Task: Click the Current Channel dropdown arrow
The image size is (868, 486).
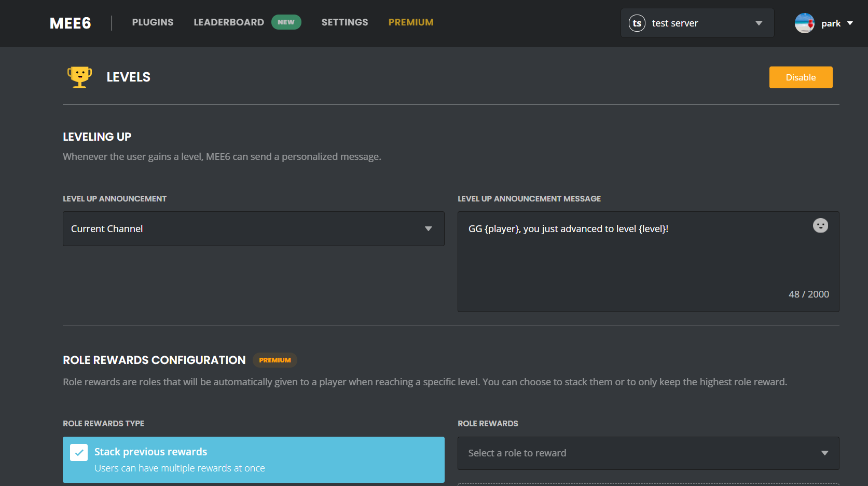Action: tap(429, 229)
